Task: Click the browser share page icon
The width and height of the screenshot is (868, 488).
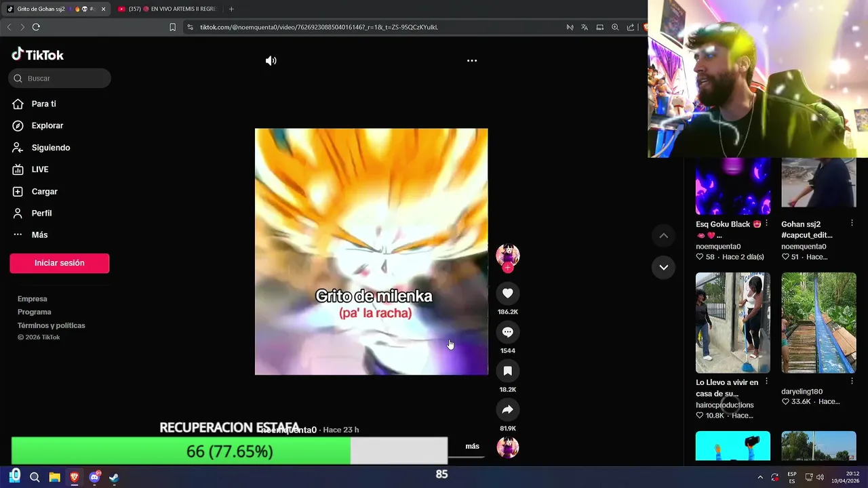Action: coord(631,27)
